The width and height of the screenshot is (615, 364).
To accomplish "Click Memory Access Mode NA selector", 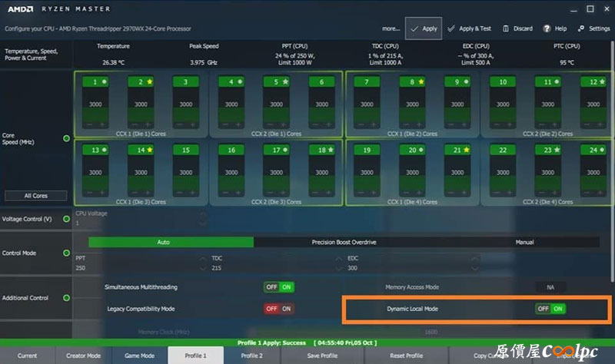I will click(x=550, y=287).
